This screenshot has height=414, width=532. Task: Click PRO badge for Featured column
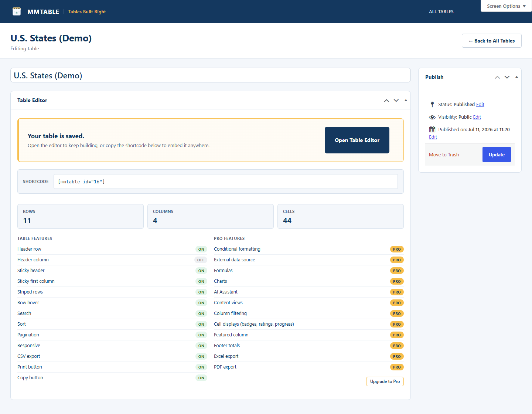click(x=397, y=335)
